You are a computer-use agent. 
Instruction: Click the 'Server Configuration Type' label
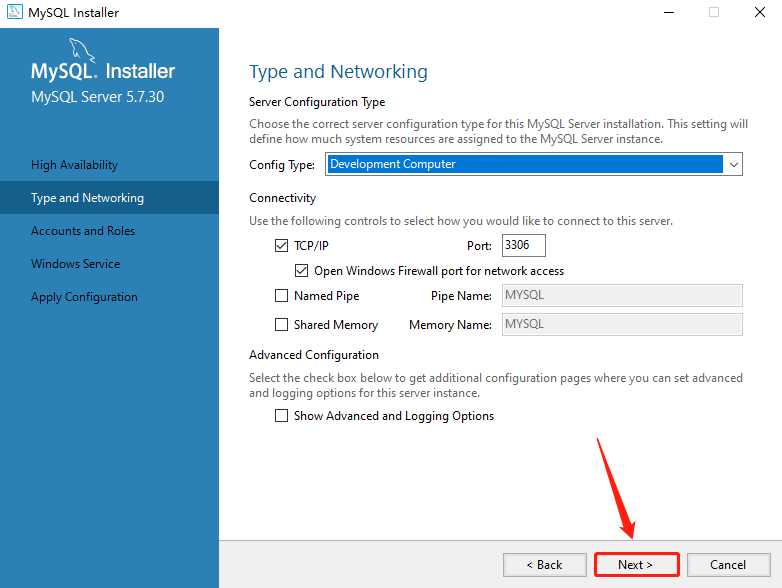click(317, 102)
